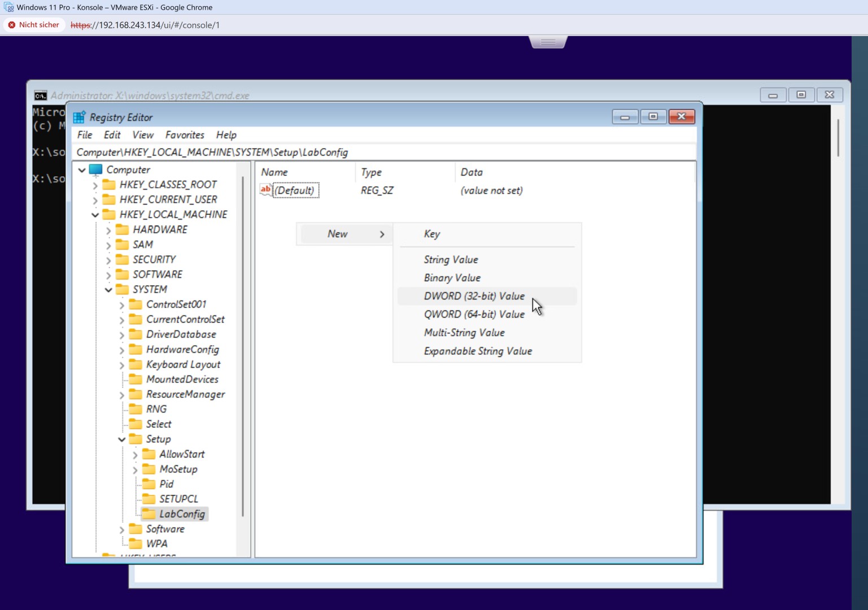Click the Chrome window VMware favicon
The height and width of the screenshot is (610, 868).
coord(8,7)
